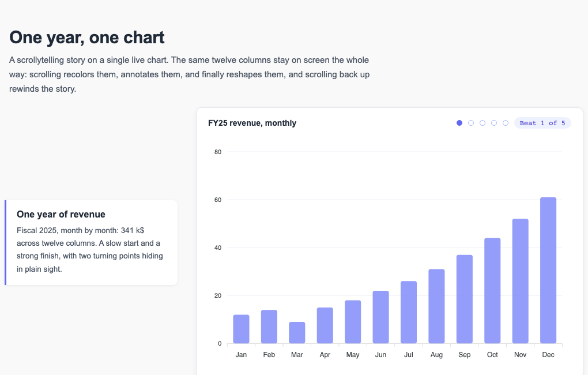Click the November revenue bar
This screenshot has width=588, height=375.
pos(521,281)
